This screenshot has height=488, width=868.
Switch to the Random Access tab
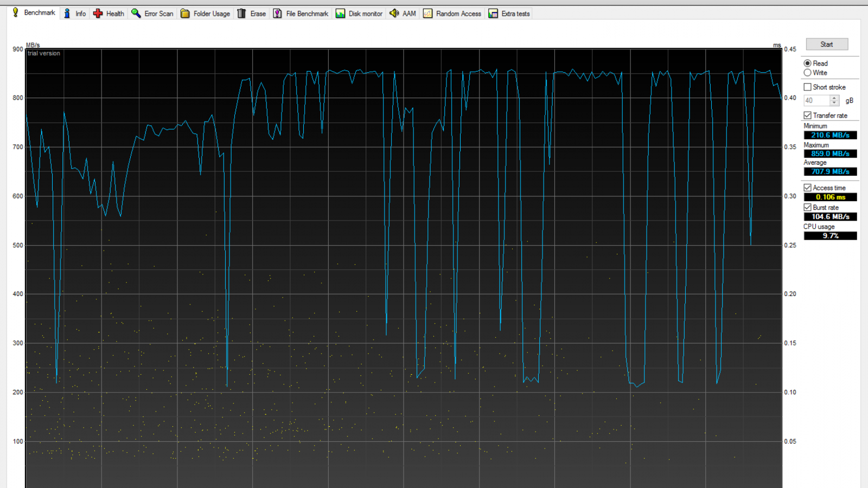[x=453, y=14]
